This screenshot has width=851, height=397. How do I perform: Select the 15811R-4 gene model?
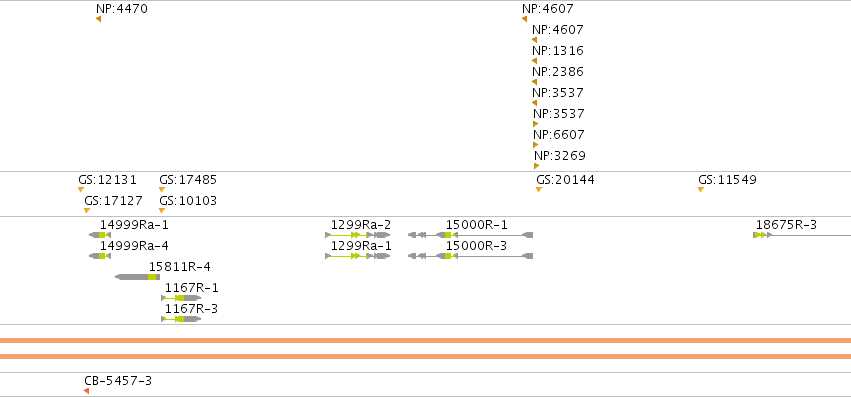coord(138,277)
